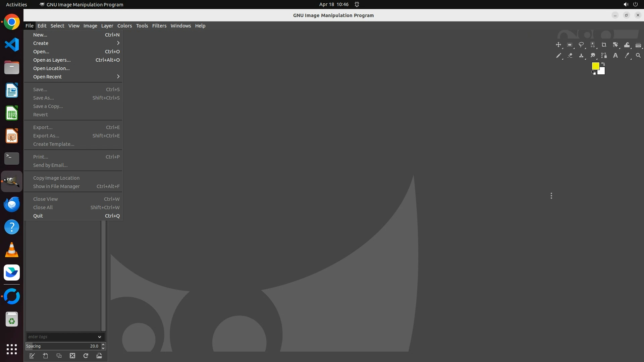Select the Zoom magnifier tool
Viewport: 644px width, 362px height.
point(638,56)
